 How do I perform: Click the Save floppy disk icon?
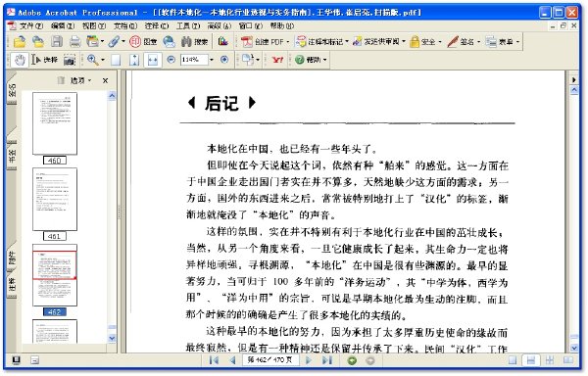pyautogui.click(x=57, y=41)
